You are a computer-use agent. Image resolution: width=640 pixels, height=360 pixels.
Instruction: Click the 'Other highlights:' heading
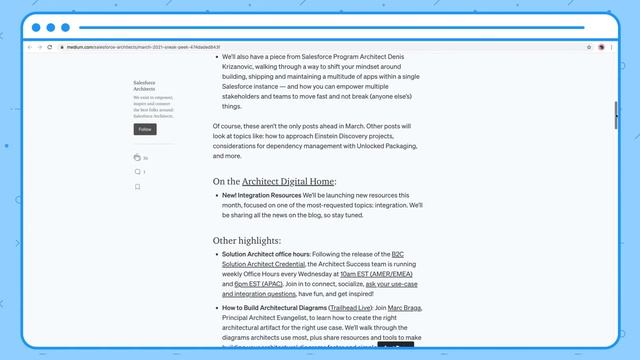(x=247, y=241)
